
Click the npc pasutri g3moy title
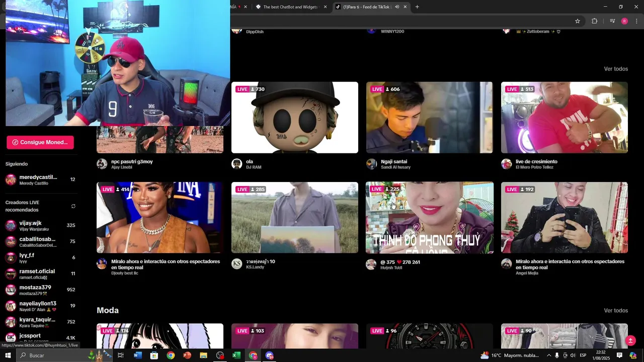coord(132,161)
